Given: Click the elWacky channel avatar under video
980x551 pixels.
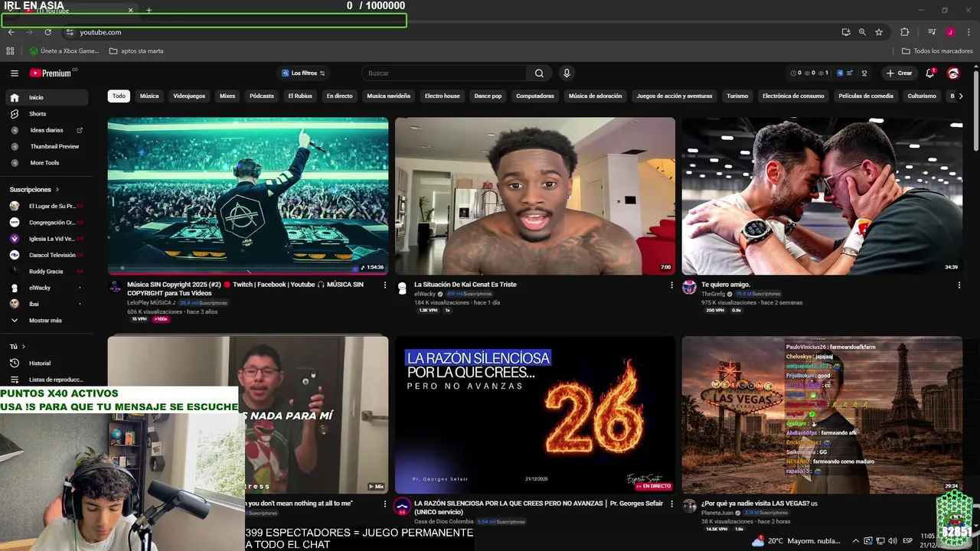Looking at the screenshot, I should click(x=402, y=288).
